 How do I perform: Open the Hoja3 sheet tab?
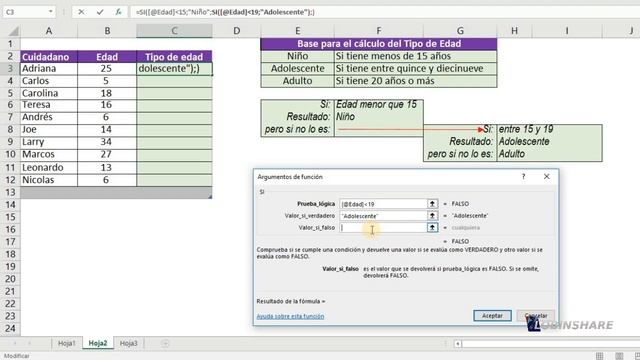click(x=129, y=343)
